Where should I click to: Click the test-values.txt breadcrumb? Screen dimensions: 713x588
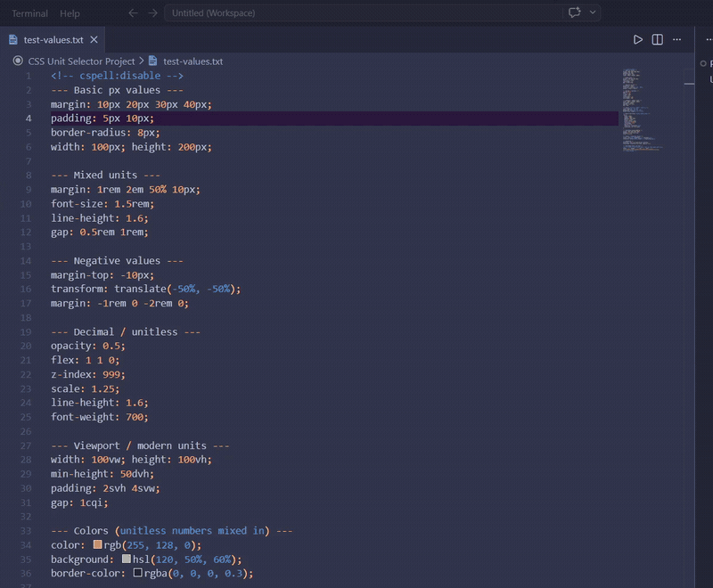193,61
